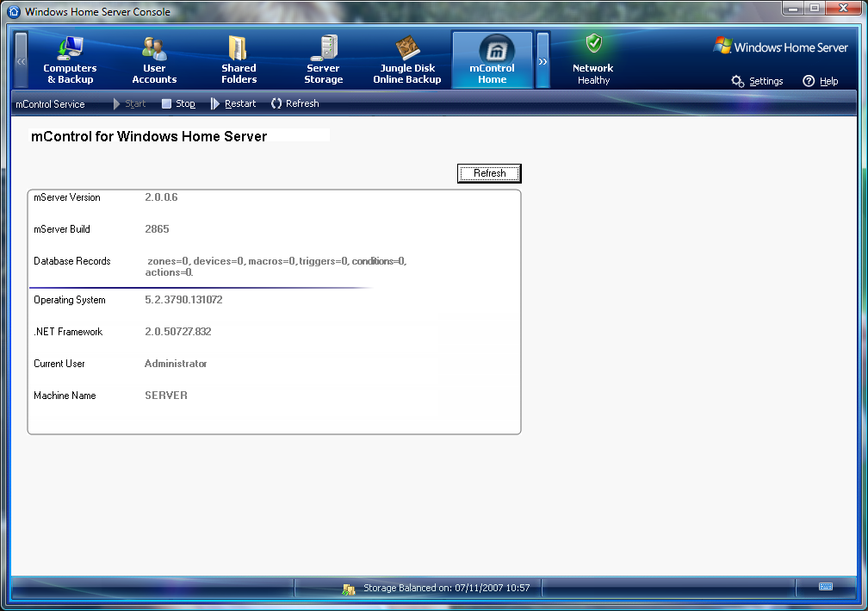
Task: Open the User Accounts tab
Action: 154,59
